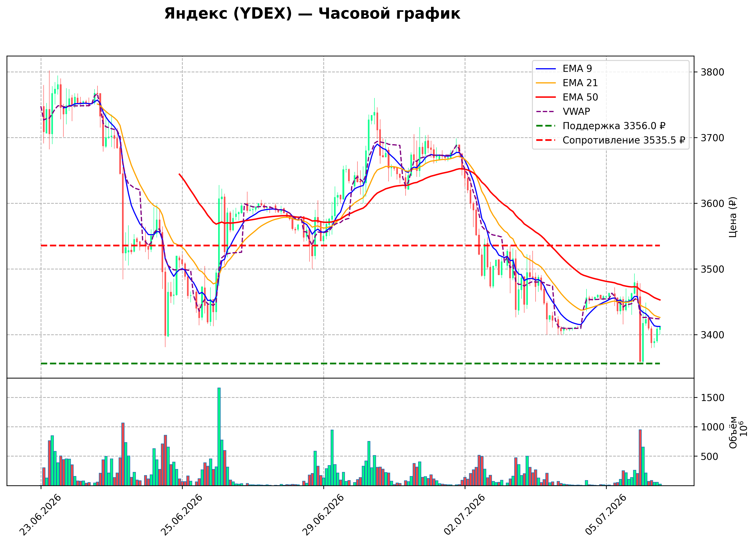This screenshot has height=544, width=756.
Task: Click the 'Объём' volume axis title
Action: click(733, 432)
